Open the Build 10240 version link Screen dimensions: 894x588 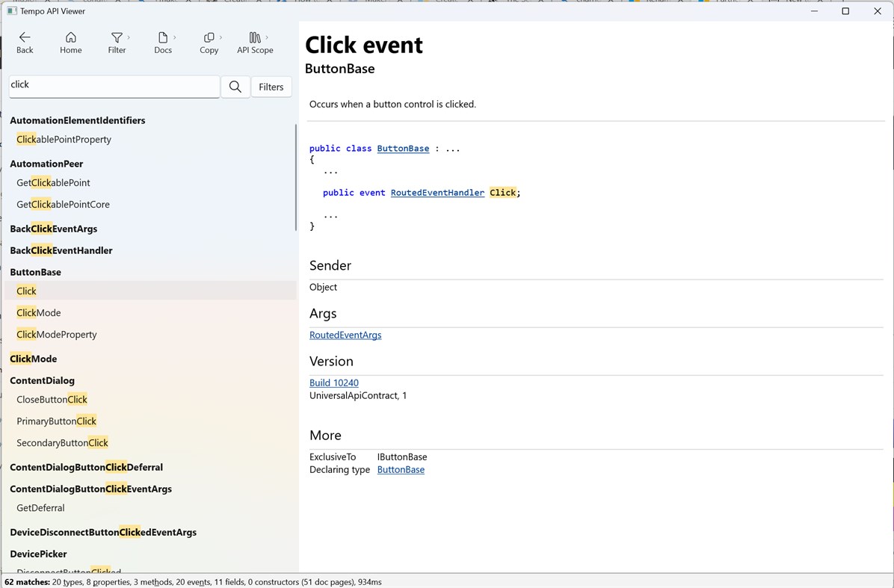point(333,383)
